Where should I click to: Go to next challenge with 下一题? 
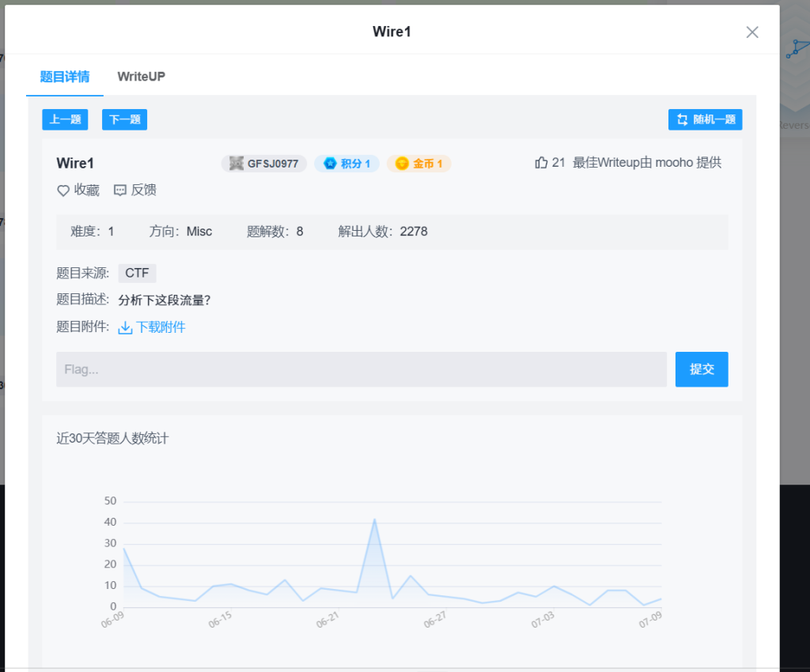coord(124,119)
